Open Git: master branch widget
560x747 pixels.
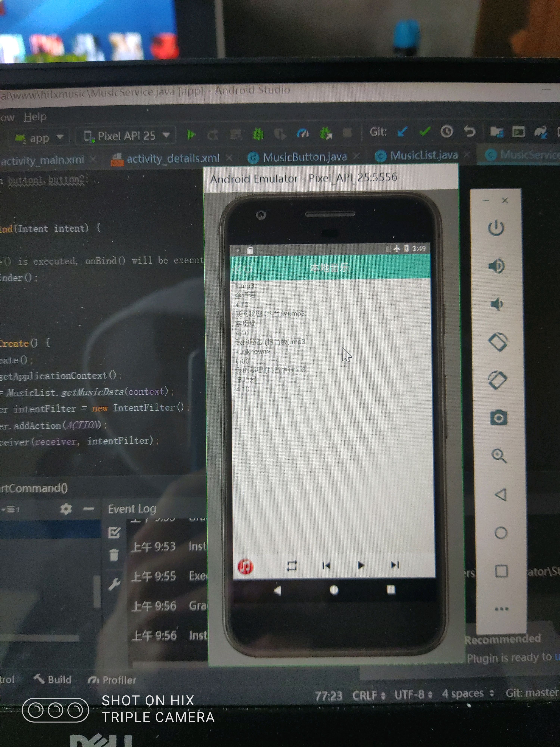[x=532, y=693]
